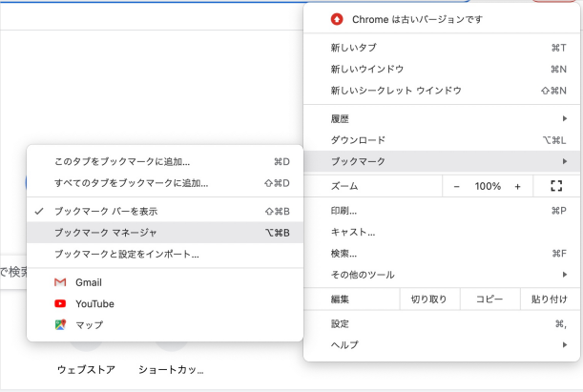Expand the 履歴 submenu arrow
The image size is (583, 392).
pyautogui.click(x=565, y=118)
